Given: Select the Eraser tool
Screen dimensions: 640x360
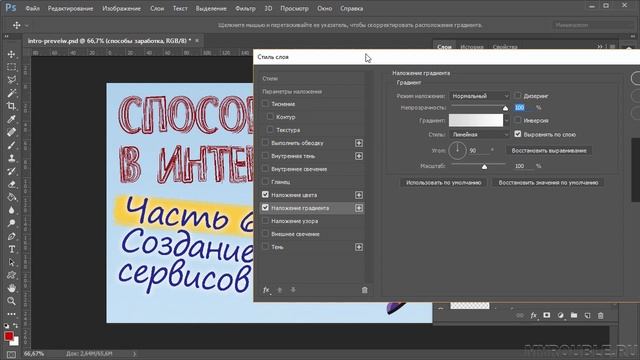Looking at the screenshot, I should 11,184.
